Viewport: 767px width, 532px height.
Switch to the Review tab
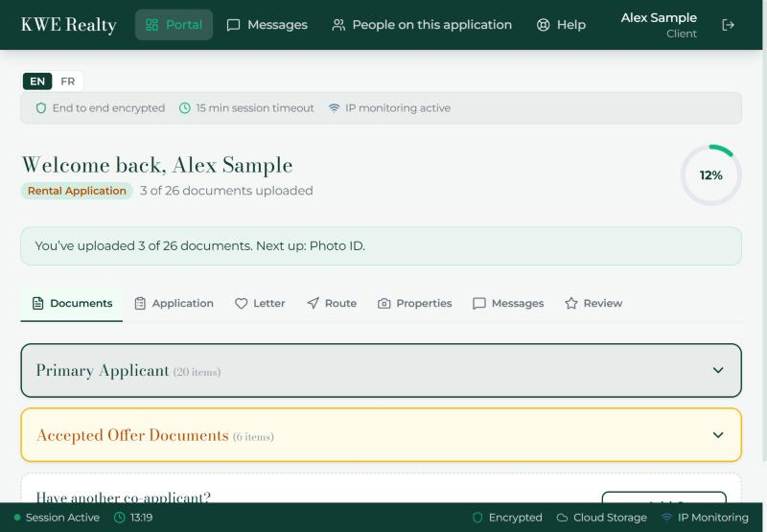point(593,304)
